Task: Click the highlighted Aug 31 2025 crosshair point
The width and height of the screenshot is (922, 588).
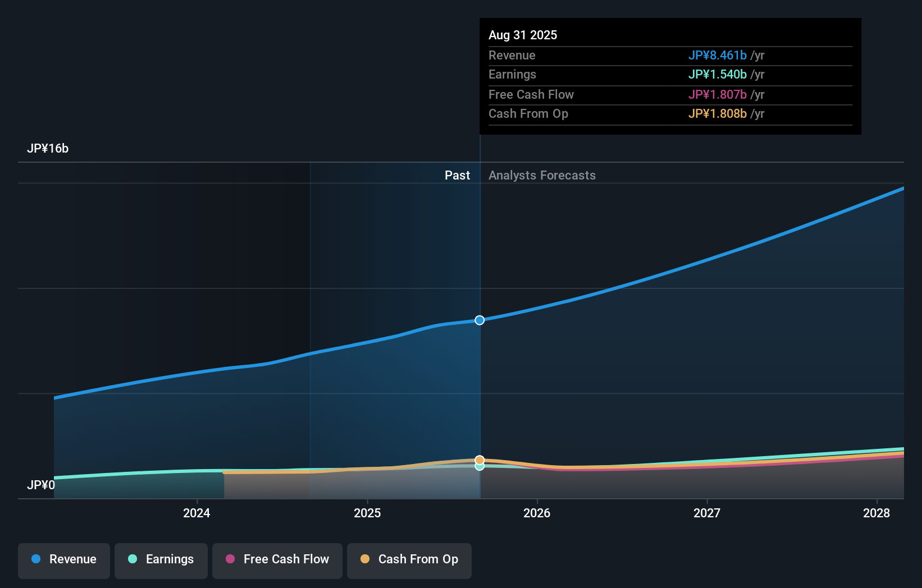Action: pyautogui.click(x=480, y=320)
